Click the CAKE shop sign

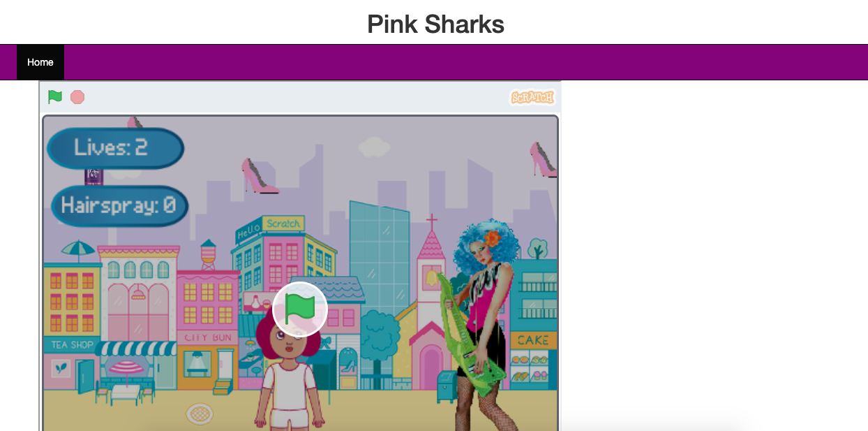(533, 340)
